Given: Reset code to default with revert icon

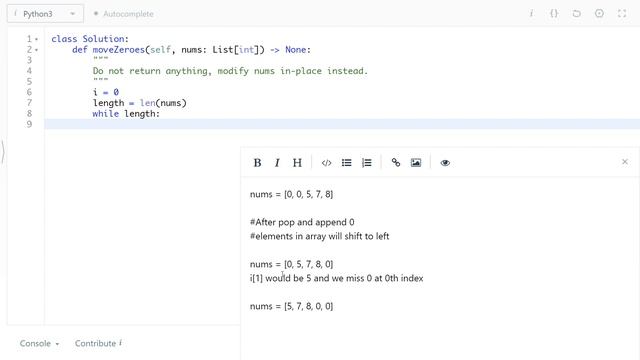Looking at the screenshot, I should (576, 13).
